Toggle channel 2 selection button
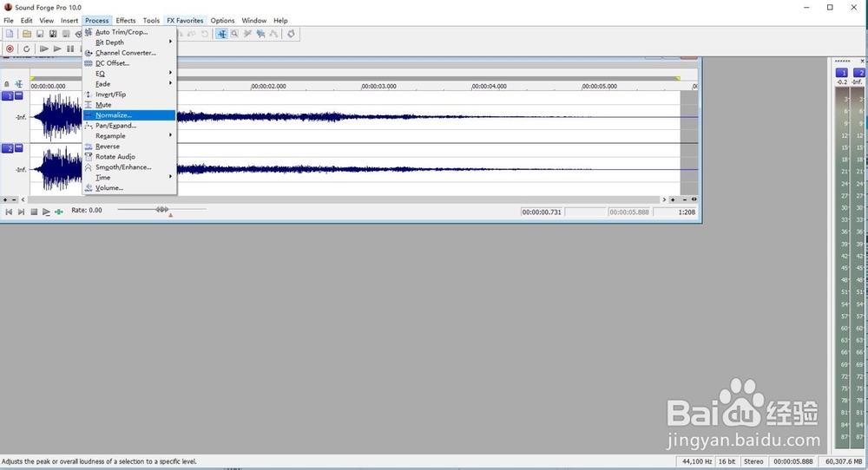The width and height of the screenshot is (868, 470). coord(8,148)
